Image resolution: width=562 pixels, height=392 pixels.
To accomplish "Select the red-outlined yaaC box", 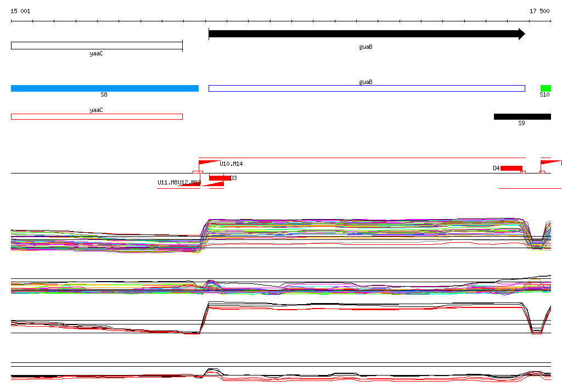I will tap(97, 116).
